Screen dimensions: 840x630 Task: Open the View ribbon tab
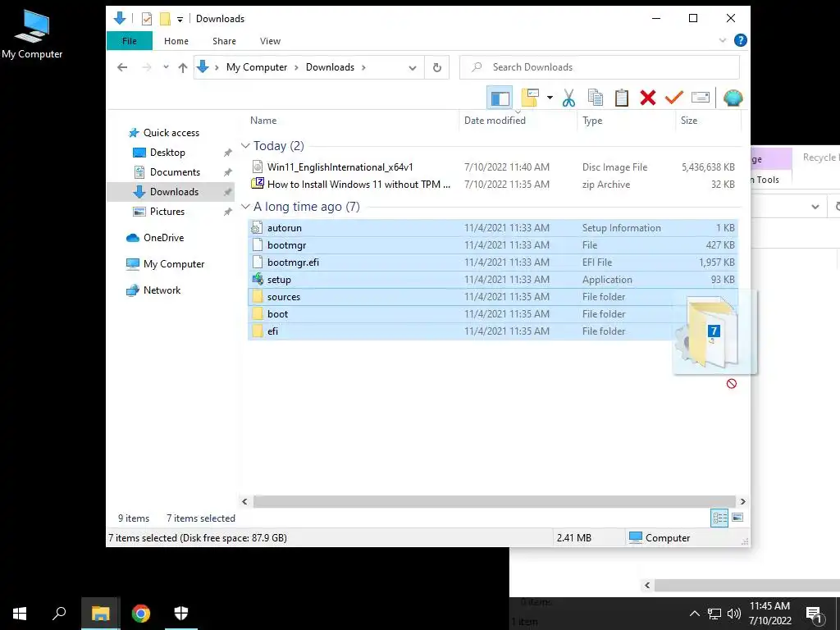click(270, 41)
